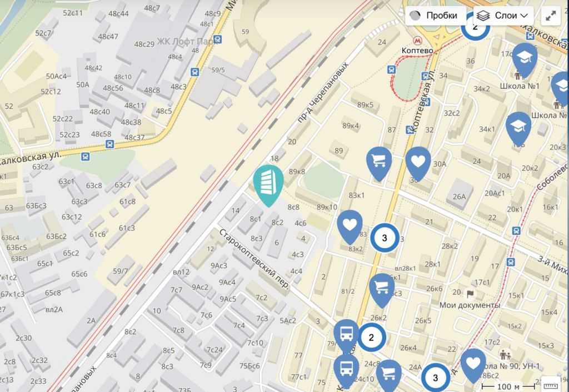Viewport: 569px width, 392px height.
Task: Select heart pin near Школа № 90
Action: [x=473, y=365]
